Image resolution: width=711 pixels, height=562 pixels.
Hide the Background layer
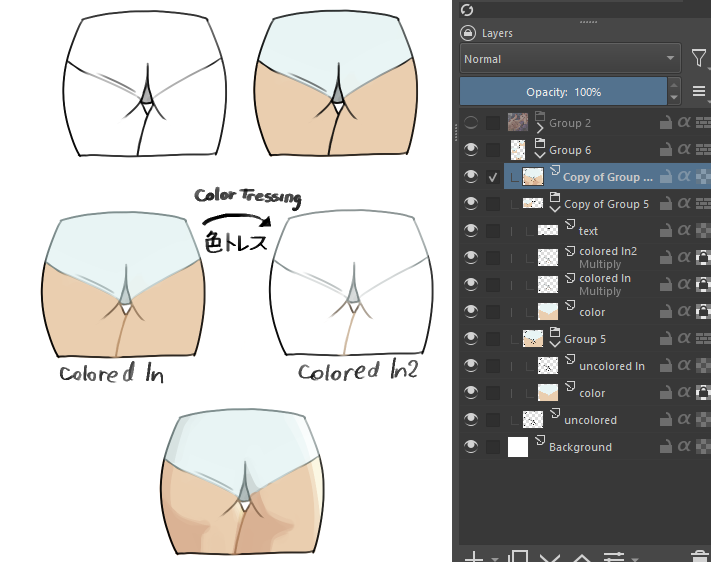tap(471, 446)
